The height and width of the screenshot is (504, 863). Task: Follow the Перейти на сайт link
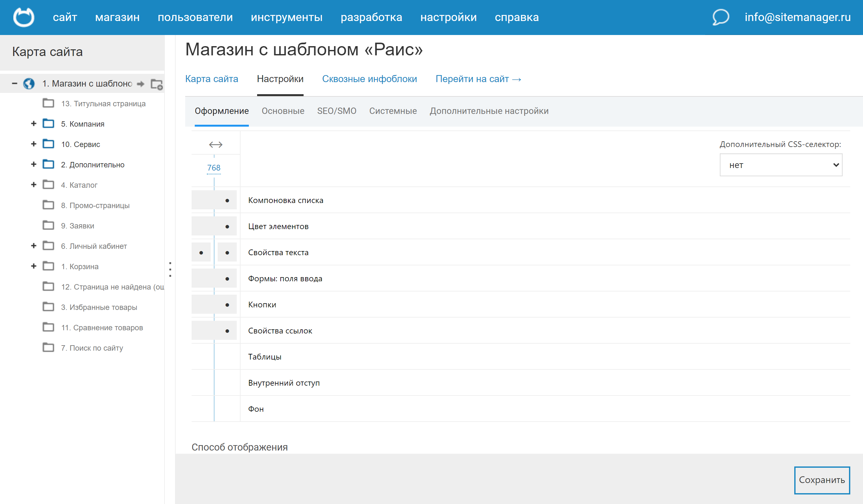[x=478, y=79]
